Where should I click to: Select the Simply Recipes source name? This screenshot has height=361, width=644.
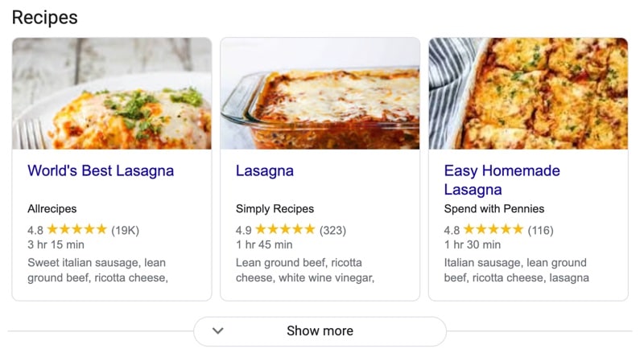(275, 209)
